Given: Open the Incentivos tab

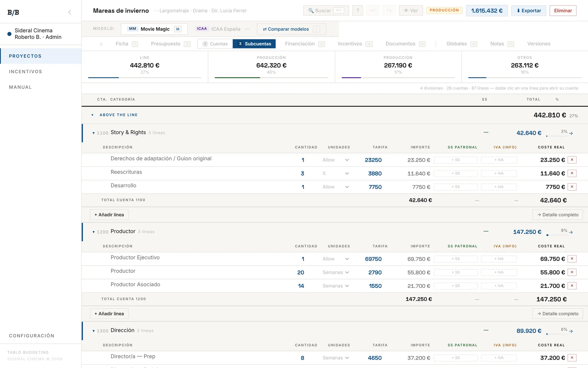Looking at the screenshot, I should pos(355,44).
